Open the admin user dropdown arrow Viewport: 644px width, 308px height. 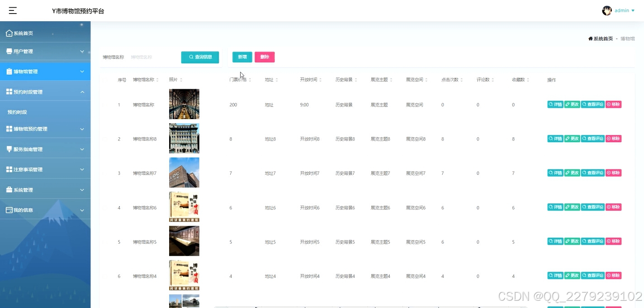click(x=633, y=10)
